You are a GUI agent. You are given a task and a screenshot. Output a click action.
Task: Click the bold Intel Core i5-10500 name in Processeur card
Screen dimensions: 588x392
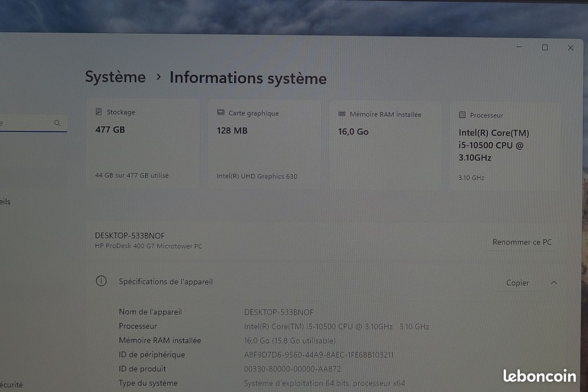[494, 146]
